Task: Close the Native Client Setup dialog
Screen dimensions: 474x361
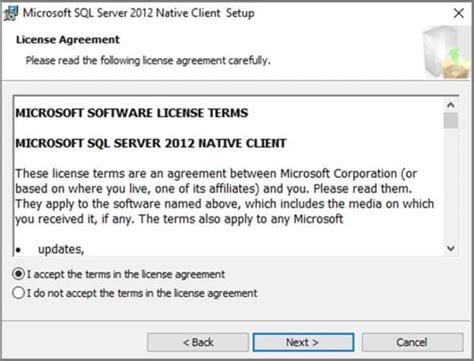Action: [459, 13]
